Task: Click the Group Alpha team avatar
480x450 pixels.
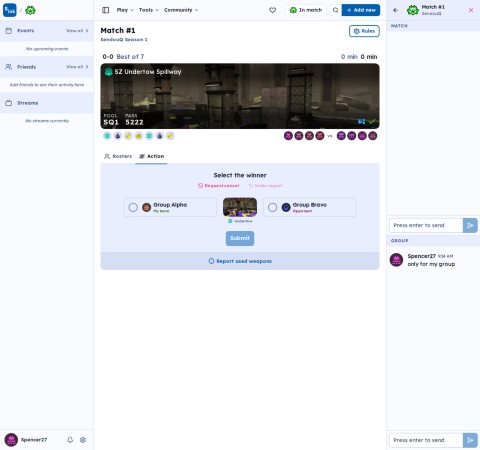Action: 147,207
